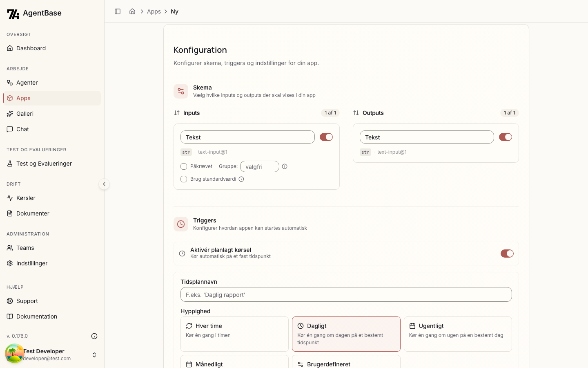588x368 pixels.
Task: Click the Outputs sort arrows icon
Action: (x=356, y=113)
